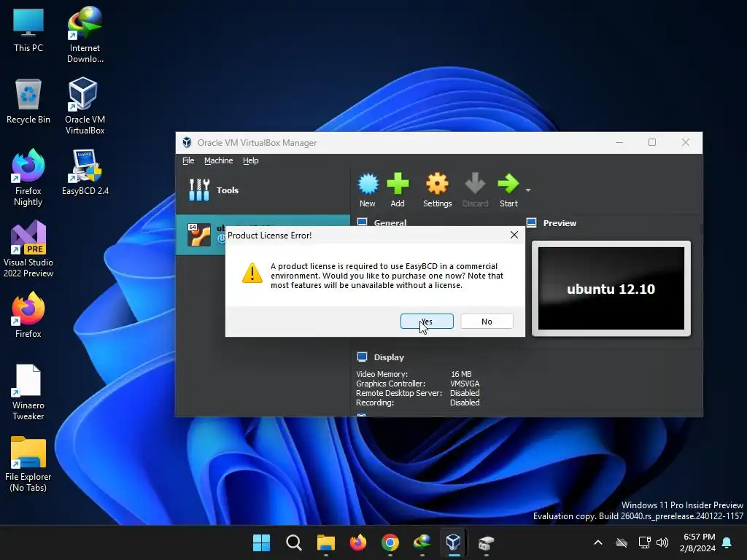Open Internet Download Manager taskbar icon
The width and height of the screenshot is (747, 560).
pyautogui.click(x=422, y=542)
